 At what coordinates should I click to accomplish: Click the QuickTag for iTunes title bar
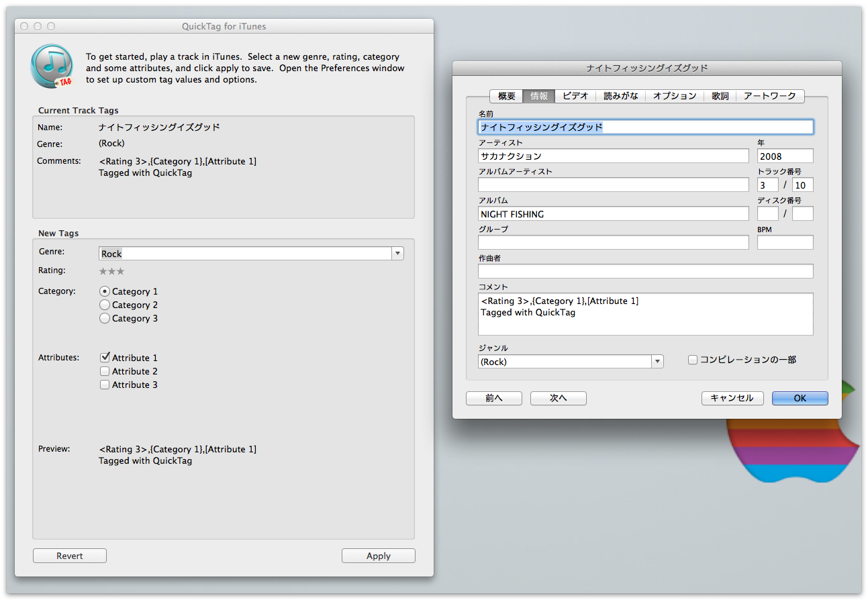coord(224,26)
